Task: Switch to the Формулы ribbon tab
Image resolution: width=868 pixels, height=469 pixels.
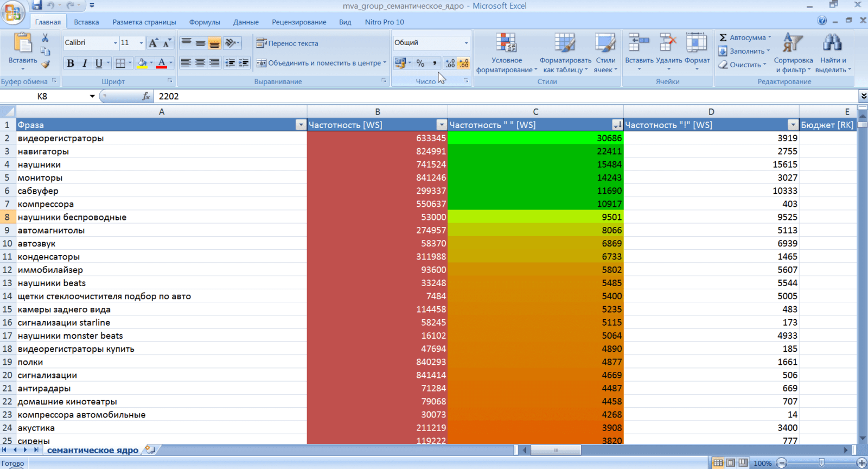Action: (205, 22)
